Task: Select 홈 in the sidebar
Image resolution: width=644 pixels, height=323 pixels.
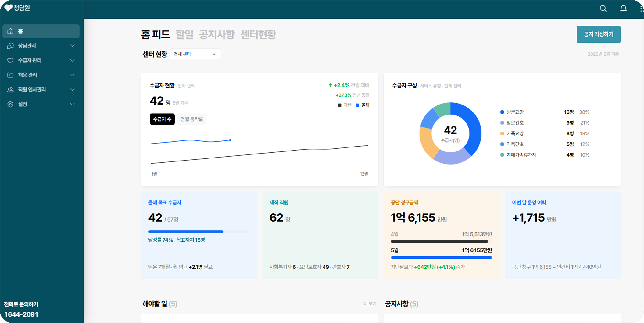Action: [41, 31]
